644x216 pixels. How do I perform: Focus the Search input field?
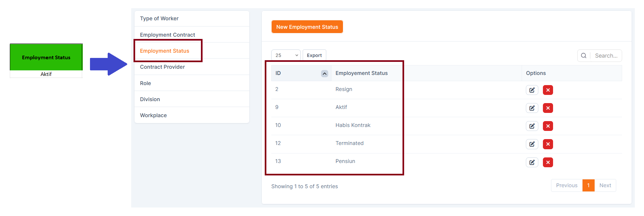point(606,56)
